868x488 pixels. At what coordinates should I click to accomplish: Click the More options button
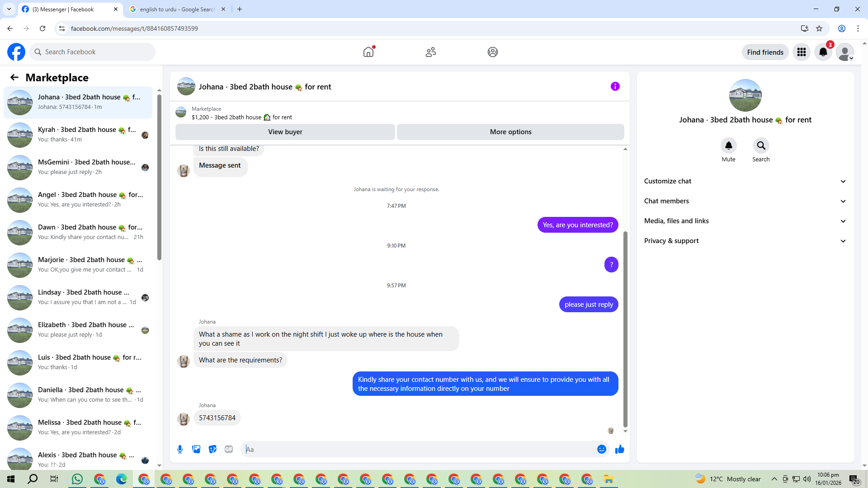pyautogui.click(x=510, y=132)
